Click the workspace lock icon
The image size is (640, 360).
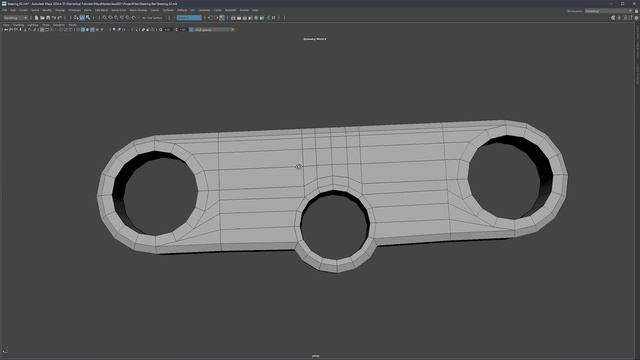click(x=636, y=11)
